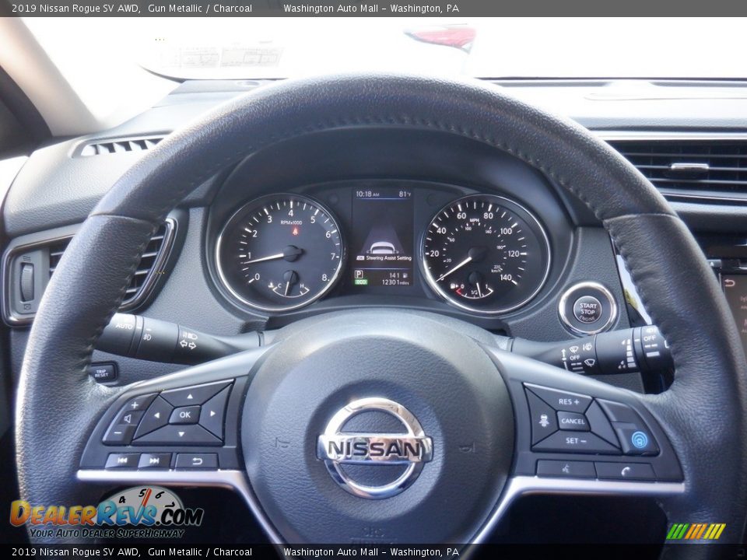
Task: Click the 2019 Nissan Rogue SV AWD caption at top
Action: click(75, 8)
